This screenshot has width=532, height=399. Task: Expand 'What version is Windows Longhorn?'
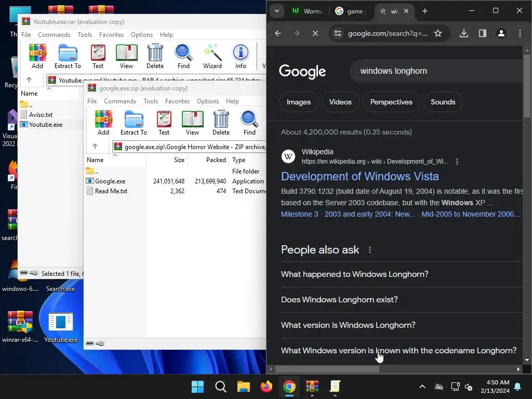coord(402,325)
